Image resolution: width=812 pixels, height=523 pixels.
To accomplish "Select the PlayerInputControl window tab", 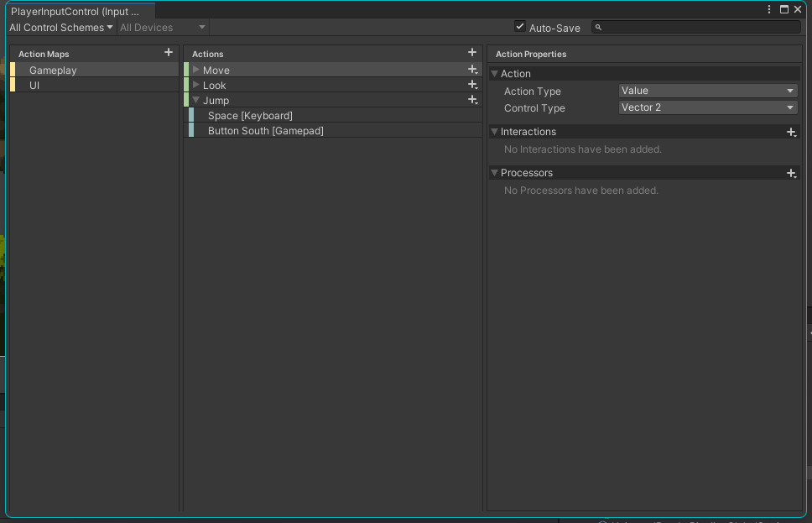I will pyautogui.click(x=75, y=12).
